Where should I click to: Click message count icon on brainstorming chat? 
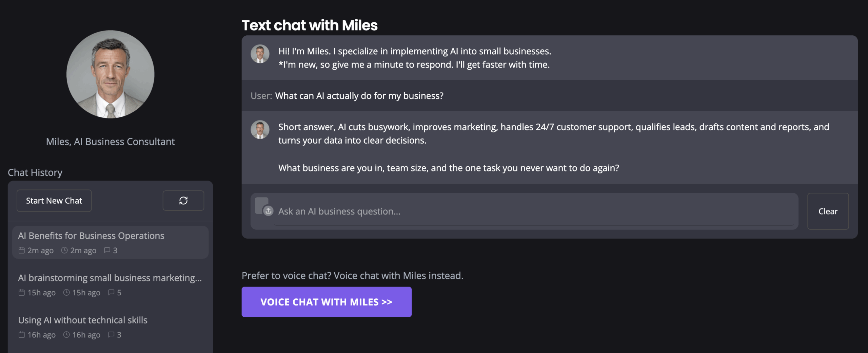click(x=111, y=293)
